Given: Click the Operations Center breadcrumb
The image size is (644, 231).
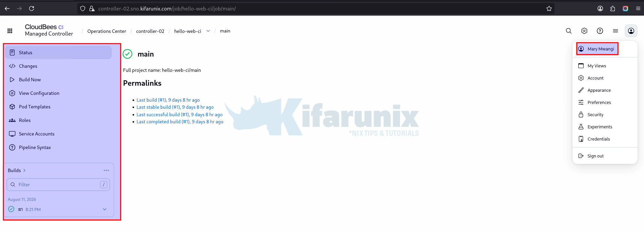Looking at the screenshot, I should (x=107, y=31).
